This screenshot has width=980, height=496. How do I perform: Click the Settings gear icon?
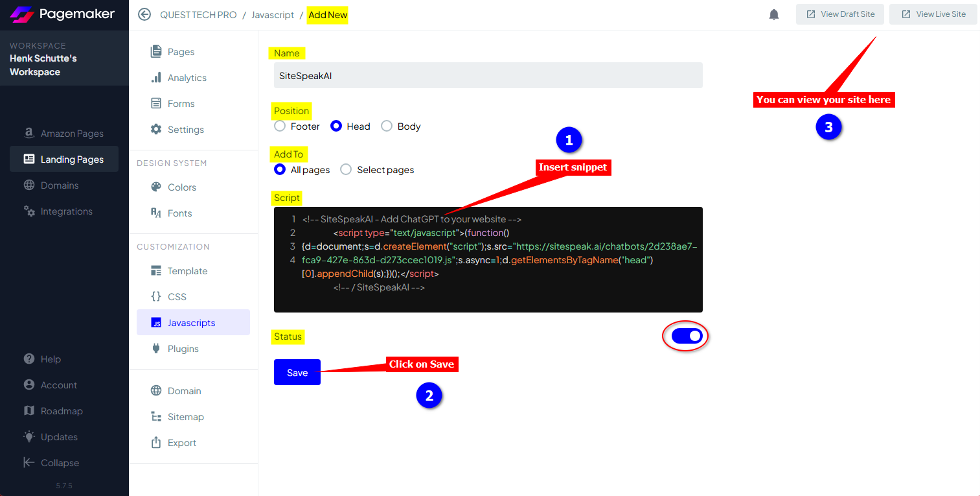coord(156,129)
